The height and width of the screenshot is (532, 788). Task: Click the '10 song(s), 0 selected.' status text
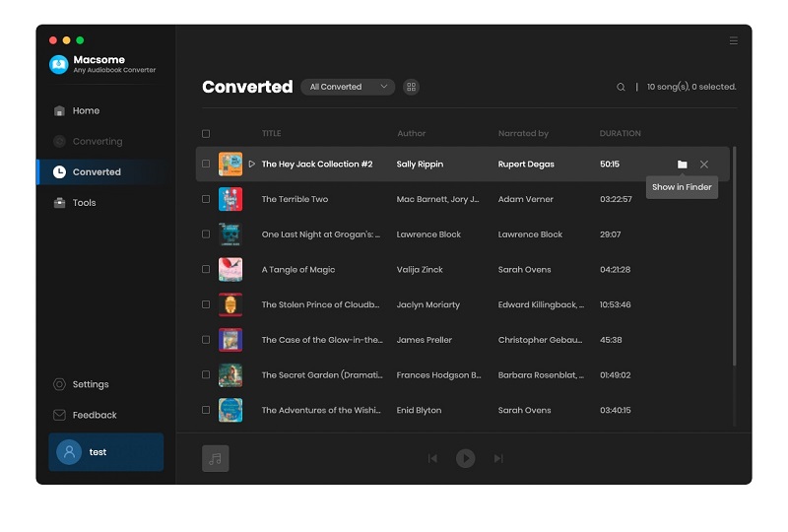[691, 87]
